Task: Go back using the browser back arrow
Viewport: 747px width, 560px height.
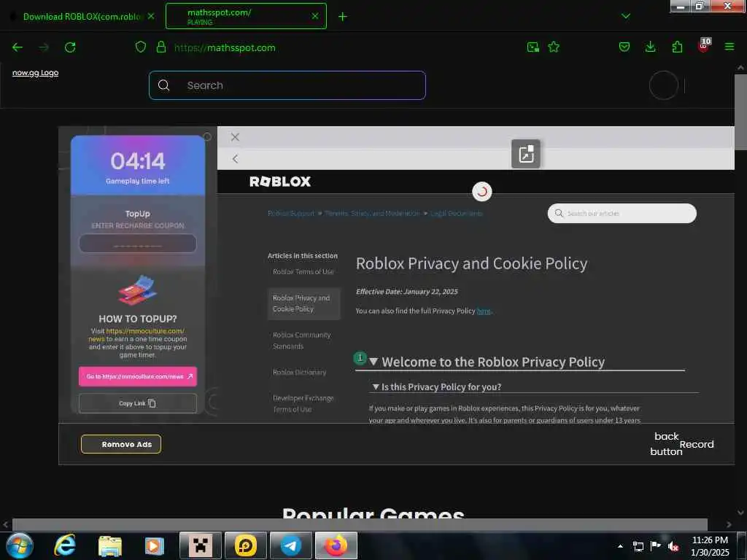Action: 18,47
